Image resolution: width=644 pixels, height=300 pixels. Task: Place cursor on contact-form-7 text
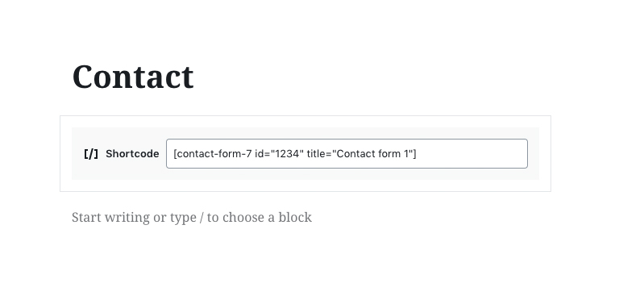point(214,154)
